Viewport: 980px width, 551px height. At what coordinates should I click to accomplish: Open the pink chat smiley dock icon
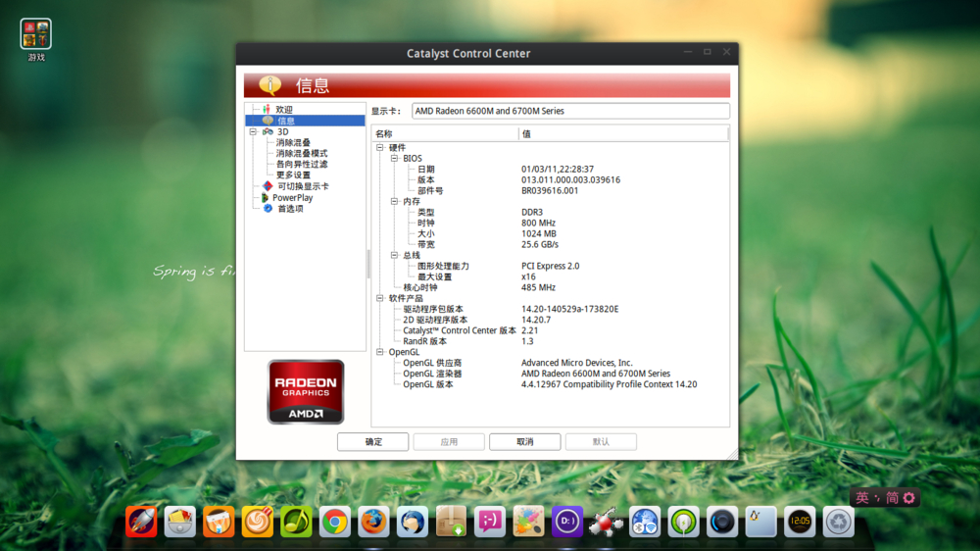point(490,522)
